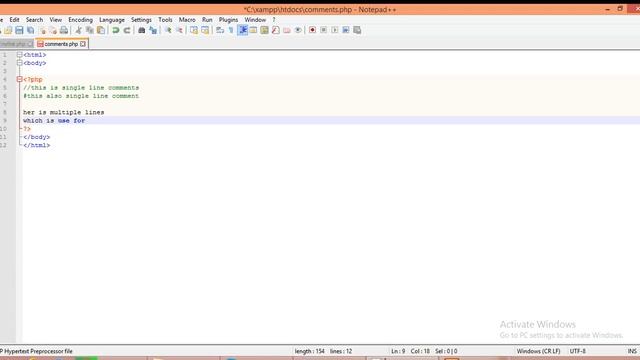Open the Edit menu
This screenshot has width=640, height=360.
[x=14, y=20]
